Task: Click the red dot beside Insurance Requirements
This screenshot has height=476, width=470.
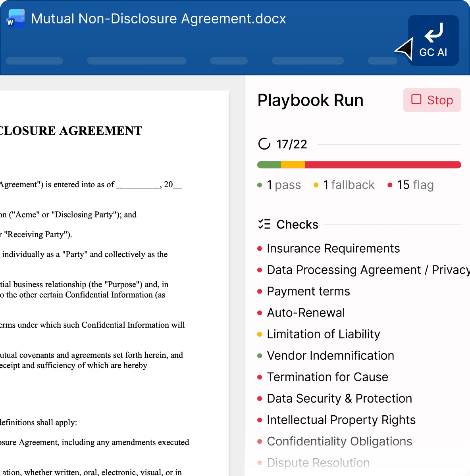Action: [260, 249]
